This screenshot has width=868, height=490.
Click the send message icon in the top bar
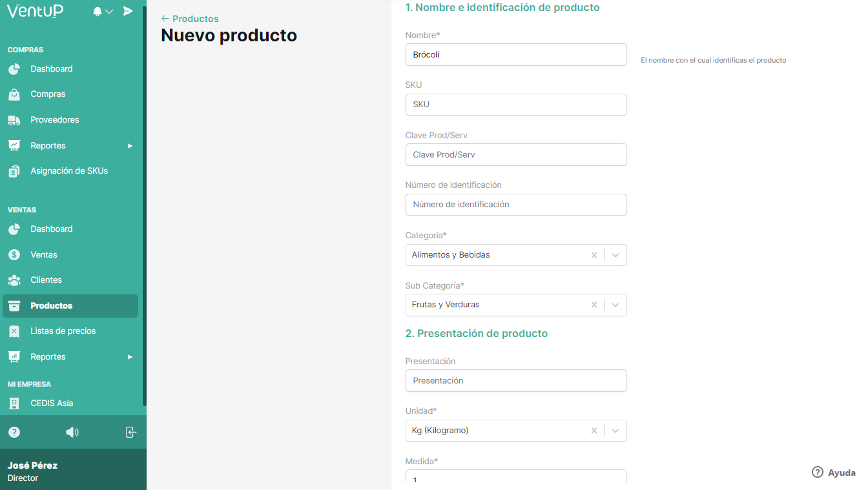click(x=128, y=11)
